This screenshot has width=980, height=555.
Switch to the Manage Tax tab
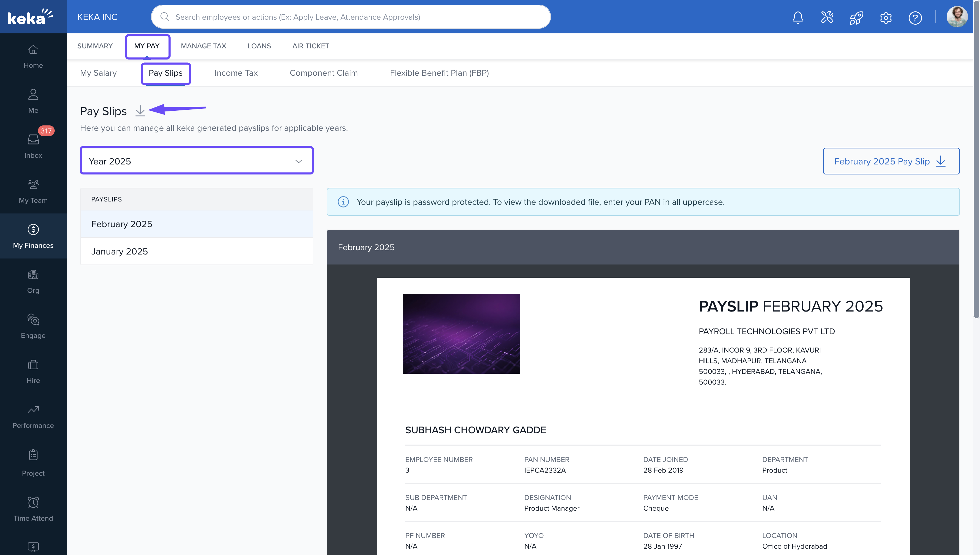click(203, 46)
